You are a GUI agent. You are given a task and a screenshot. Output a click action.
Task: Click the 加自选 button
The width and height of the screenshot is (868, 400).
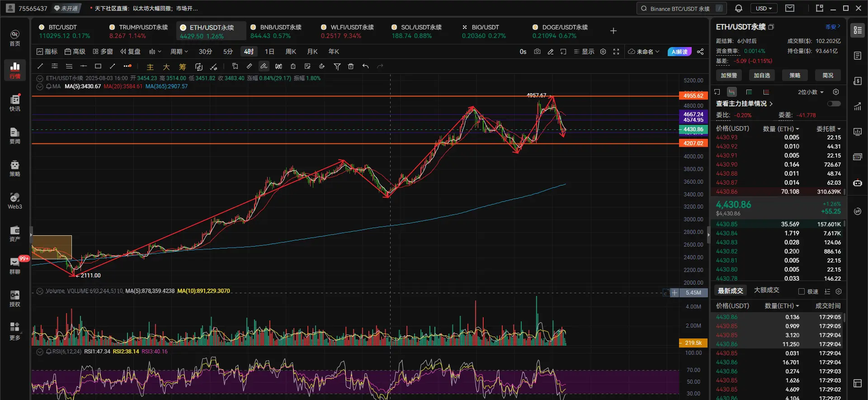click(762, 75)
